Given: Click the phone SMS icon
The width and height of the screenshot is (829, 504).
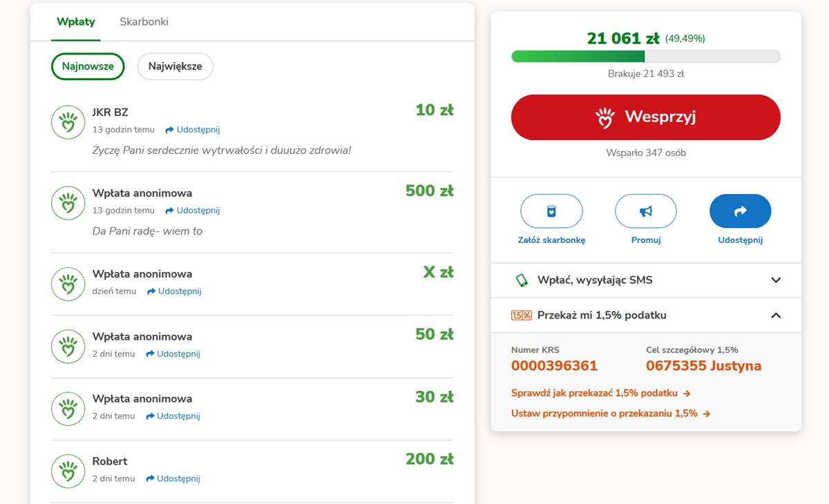Looking at the screenshot, I should [522, 280].
